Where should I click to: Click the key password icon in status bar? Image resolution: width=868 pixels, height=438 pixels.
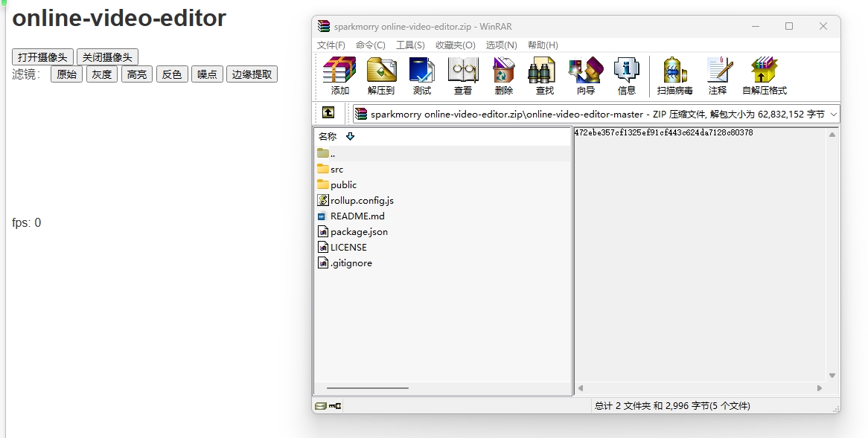coord(335,406)
